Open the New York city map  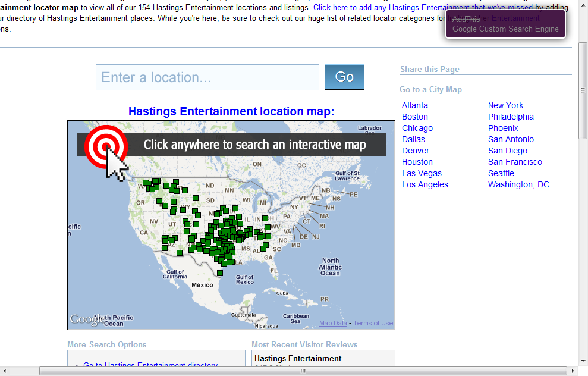[x=505, y=105]
